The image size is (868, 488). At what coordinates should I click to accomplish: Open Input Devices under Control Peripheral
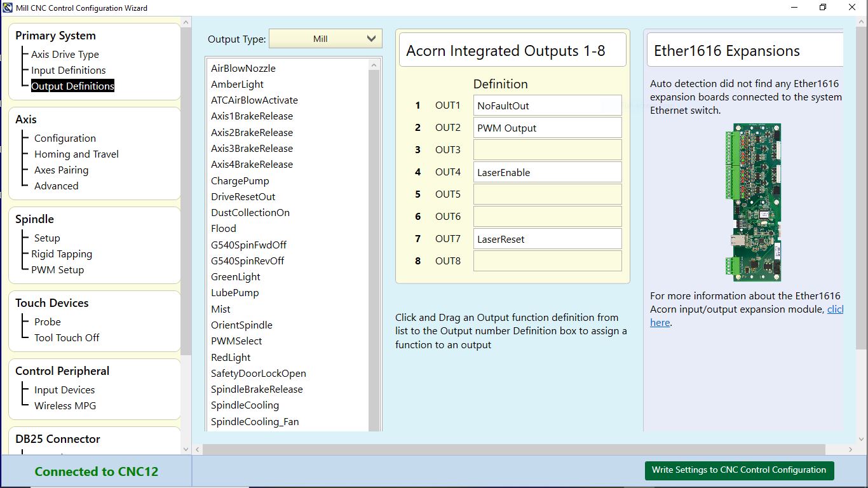click(x=64, y=390)
